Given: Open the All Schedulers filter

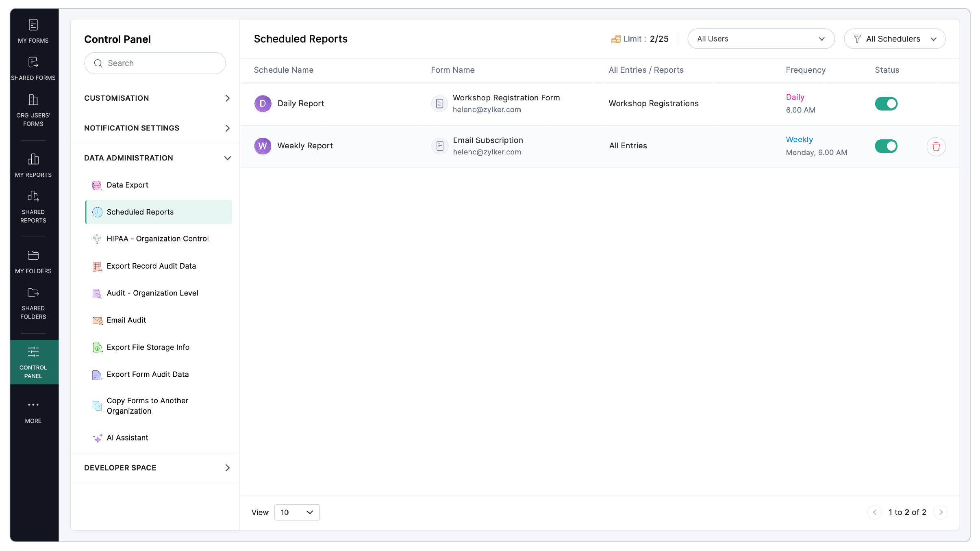Looking at the screenshot, I should tap(895, 39).
